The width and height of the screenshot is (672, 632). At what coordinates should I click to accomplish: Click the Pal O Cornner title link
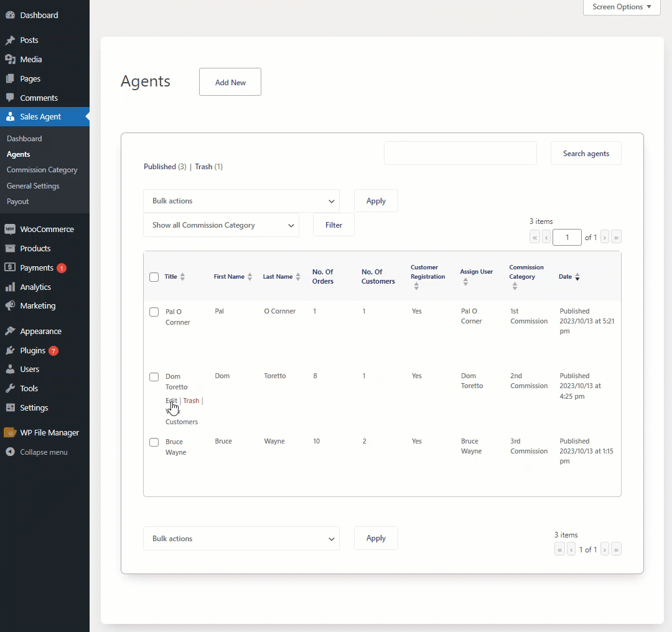pyautogui.click(x=177, y=317)
